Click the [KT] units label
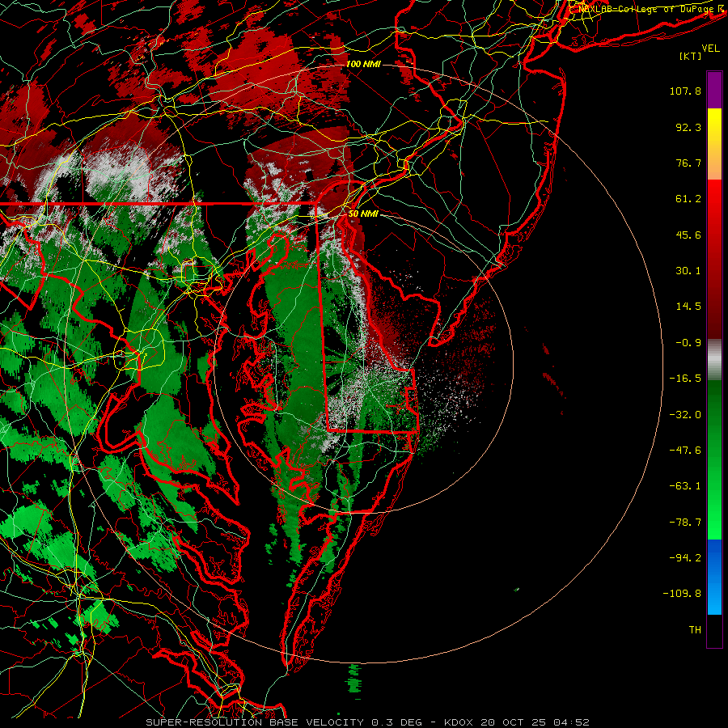 [x=691, y=56]
